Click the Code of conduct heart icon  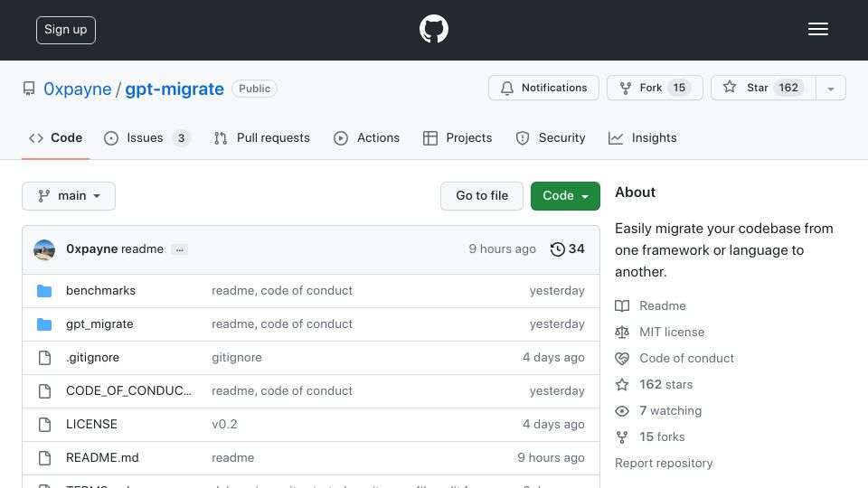pyautogui.click(x=622, y=359)
